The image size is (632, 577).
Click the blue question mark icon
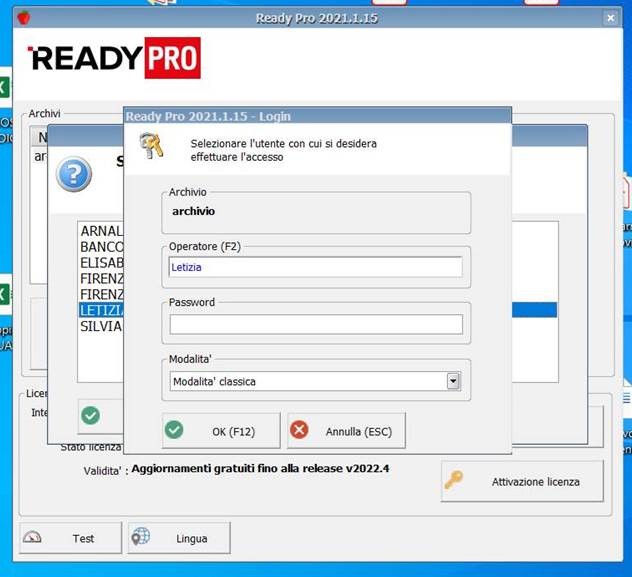tap(74, 174)
